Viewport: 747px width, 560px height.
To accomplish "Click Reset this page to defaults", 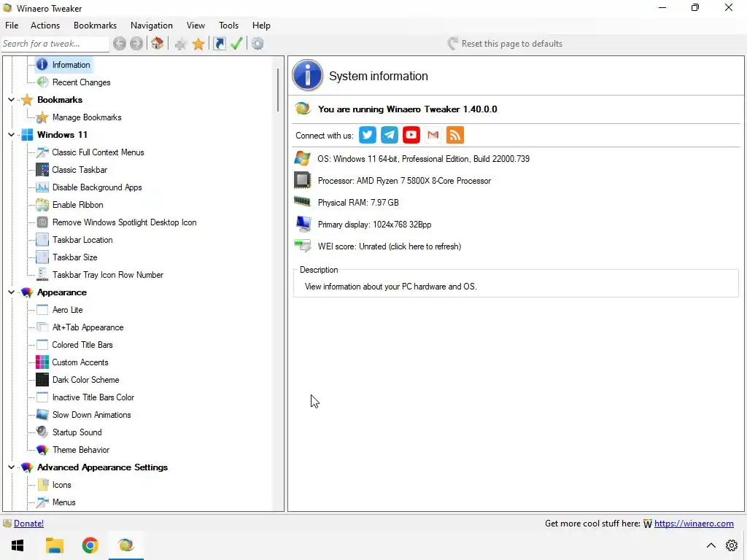I will [x=505, y=44].
